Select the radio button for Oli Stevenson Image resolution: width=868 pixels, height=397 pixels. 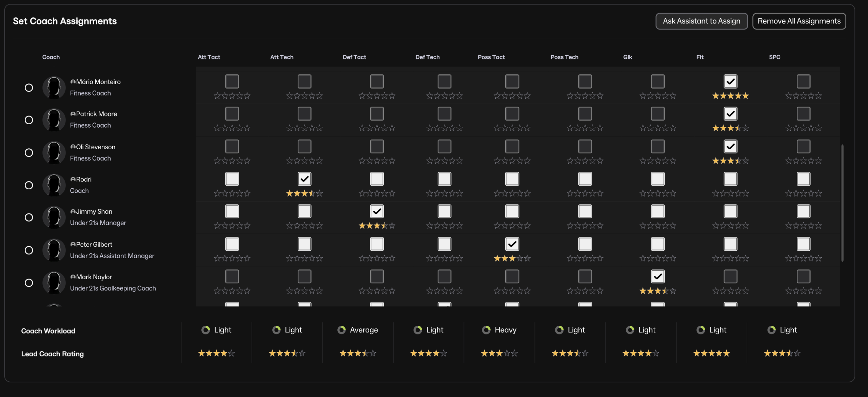click(x=29, y=153)
